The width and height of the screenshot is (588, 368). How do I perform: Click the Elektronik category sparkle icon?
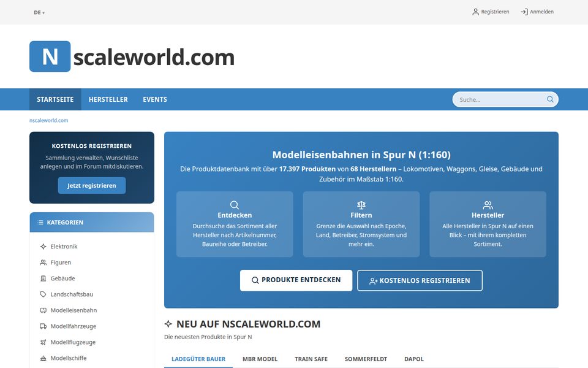click(43, 247)
